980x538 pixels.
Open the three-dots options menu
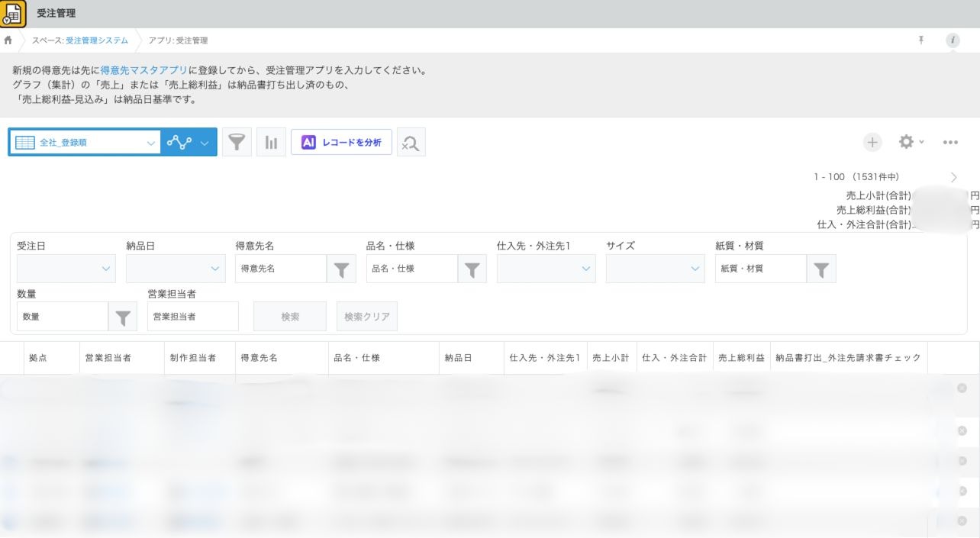point(950,142)
